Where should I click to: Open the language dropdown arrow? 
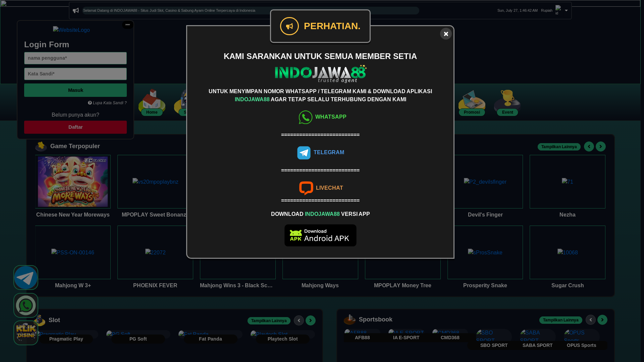coord(566,10)
